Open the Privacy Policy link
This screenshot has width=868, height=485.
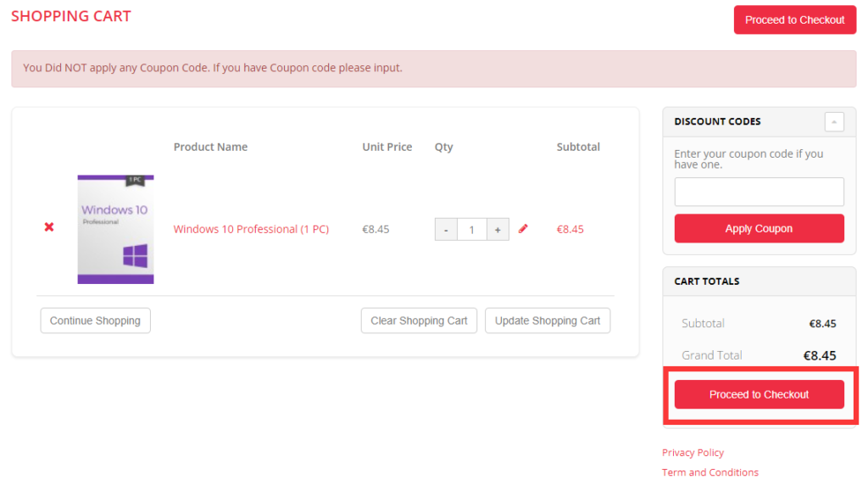pos(693,453)
